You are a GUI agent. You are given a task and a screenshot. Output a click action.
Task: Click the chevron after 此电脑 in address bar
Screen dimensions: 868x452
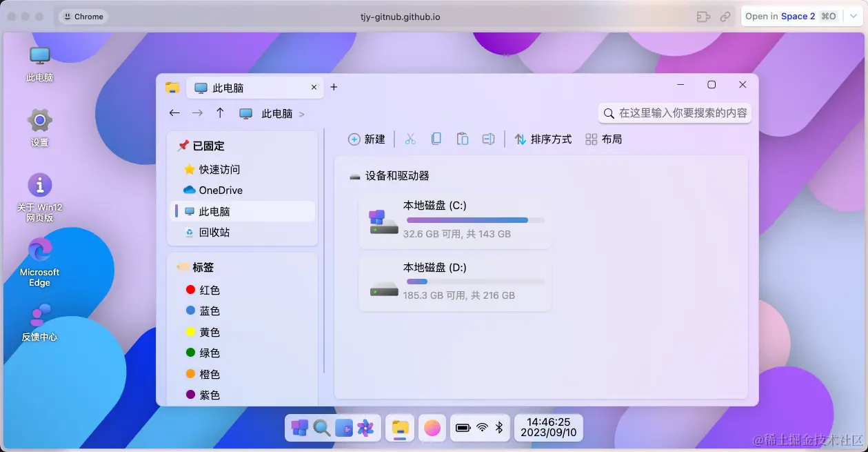point(302,114)
